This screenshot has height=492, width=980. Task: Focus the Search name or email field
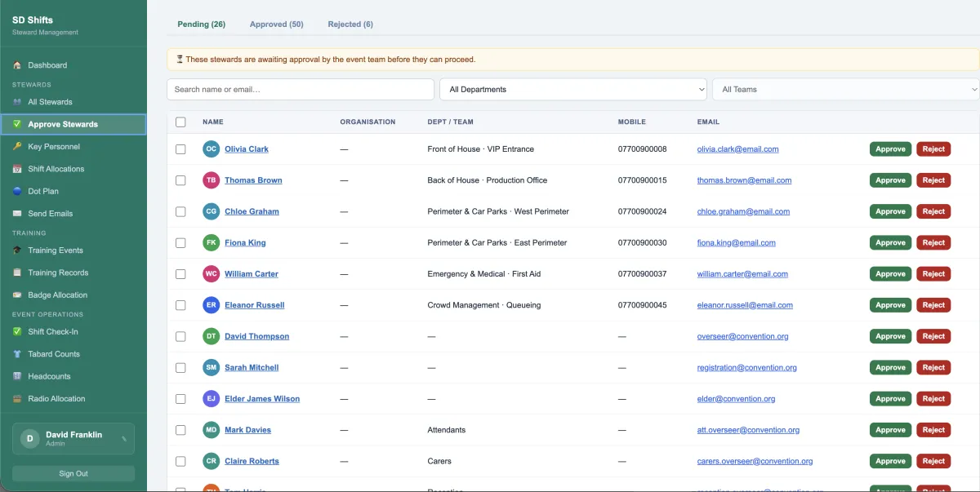pos(300,90)
